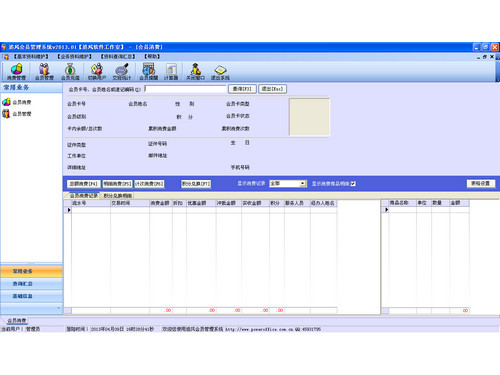Click the website link in status bar
The width and height of the screenshot is (500, 375).
pyautogui.click(x=259, y=329)
